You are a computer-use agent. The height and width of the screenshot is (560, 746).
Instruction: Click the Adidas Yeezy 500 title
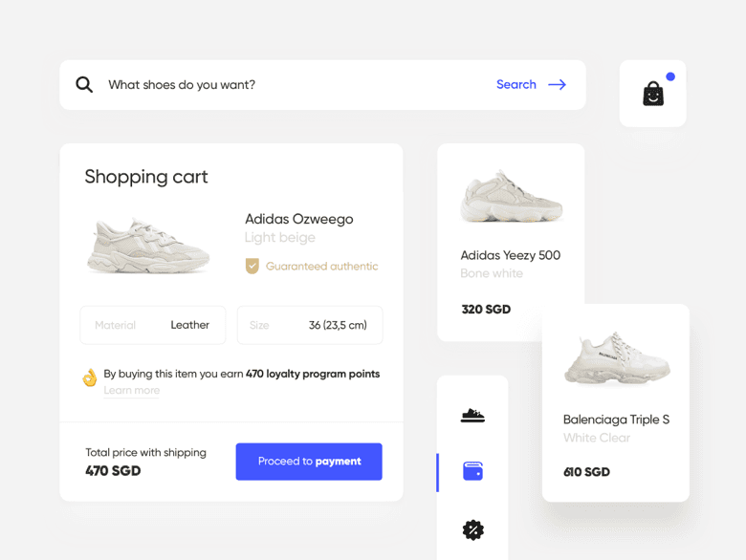pyautogui.click(x=511, y=255)
